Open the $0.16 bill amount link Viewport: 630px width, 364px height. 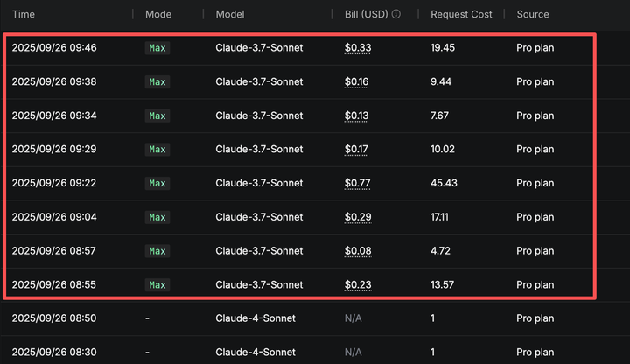[x=356, y=81]
